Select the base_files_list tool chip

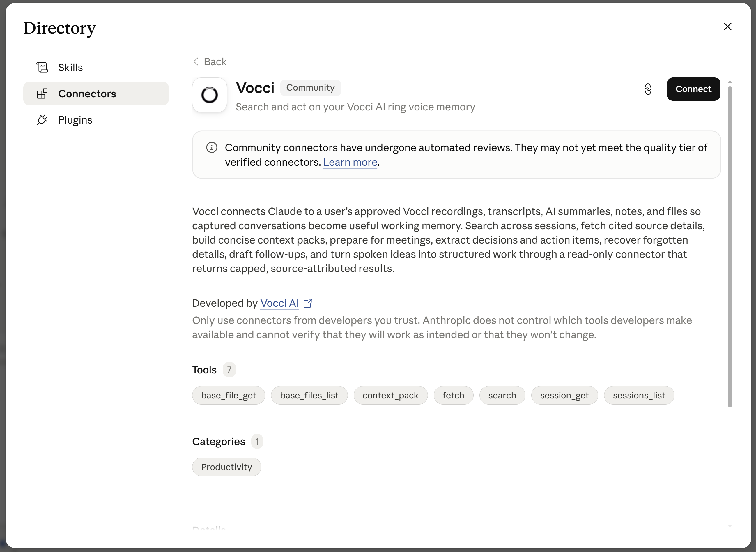point(309,395)
